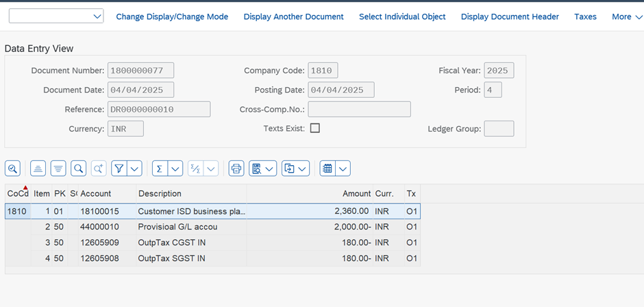This screenshot has height=307, width=644.
Task: Click 'Provisioal G/L accou' description
Action: click(191, 227)
